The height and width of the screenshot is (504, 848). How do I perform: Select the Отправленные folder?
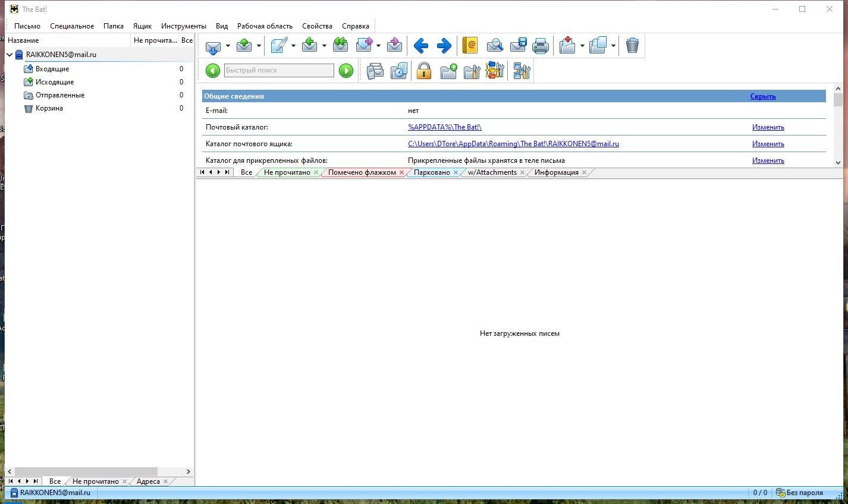[x=60, y=95]
